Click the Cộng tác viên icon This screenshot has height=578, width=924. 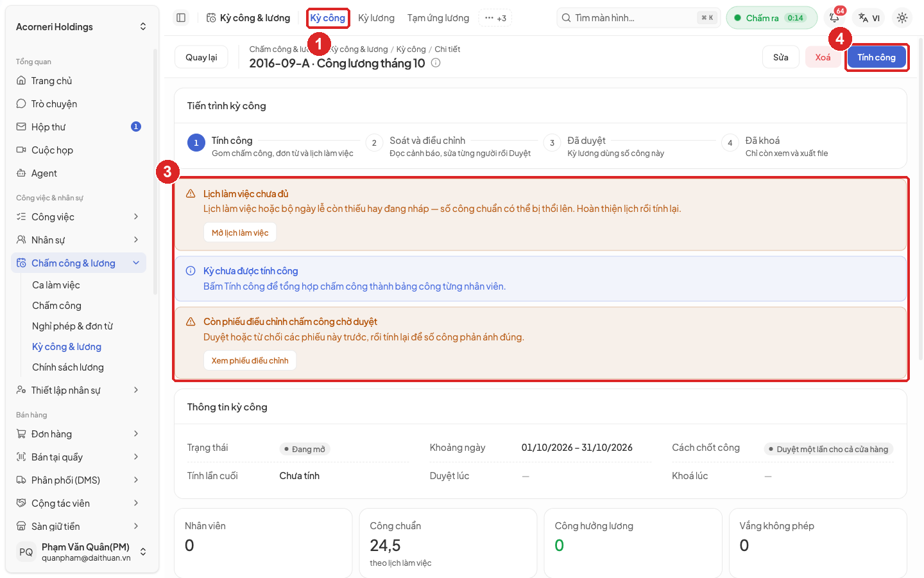(21, 504)
